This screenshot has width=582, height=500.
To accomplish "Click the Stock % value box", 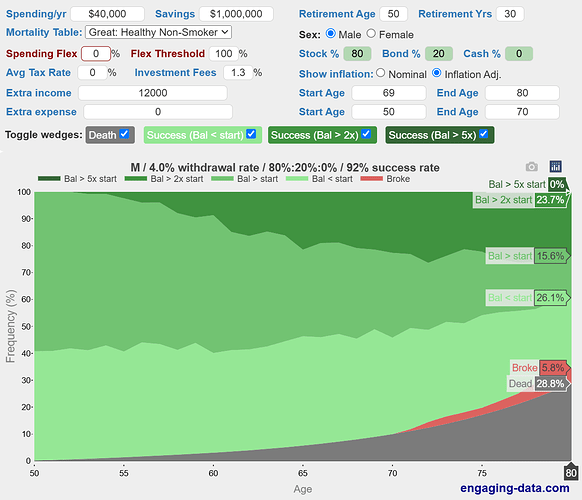I will pos(357,53).
